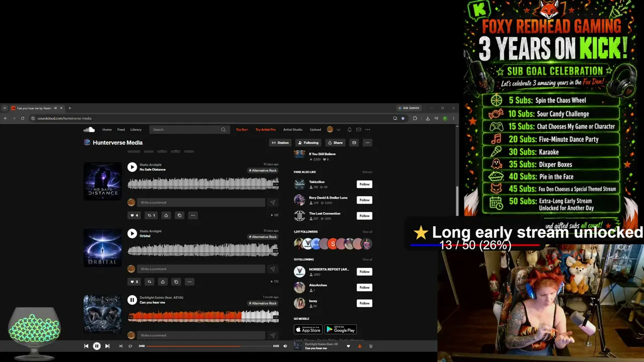Viewport: 644px width, 362px height.
Task: Open the No Safe Distance cover artwork
Action: pyautogui.click(x=103, y=181)
